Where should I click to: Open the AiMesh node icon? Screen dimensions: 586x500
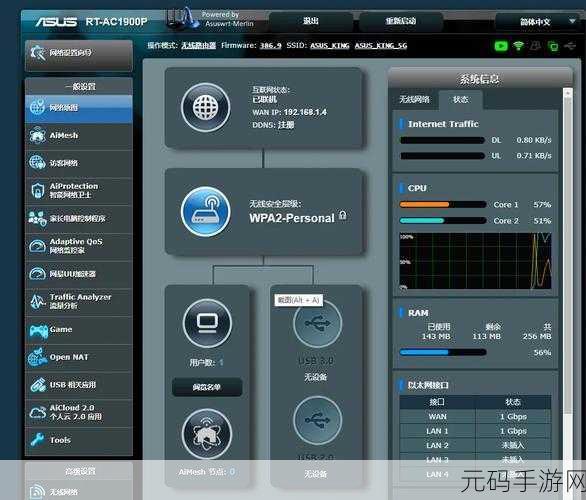click(207, 434)
